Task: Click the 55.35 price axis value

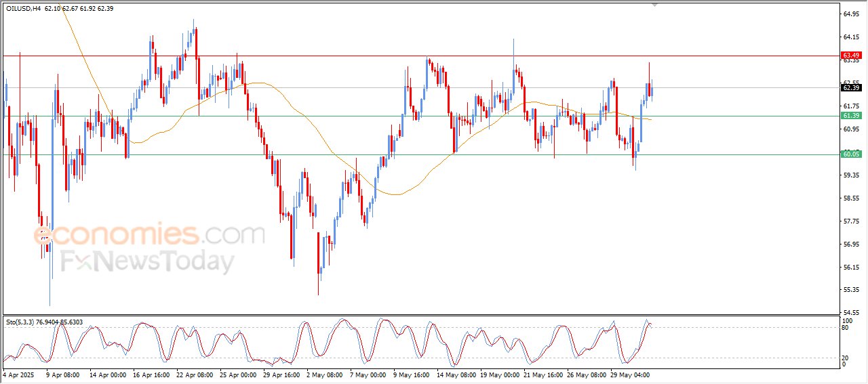Action: (x=851, y=290)
